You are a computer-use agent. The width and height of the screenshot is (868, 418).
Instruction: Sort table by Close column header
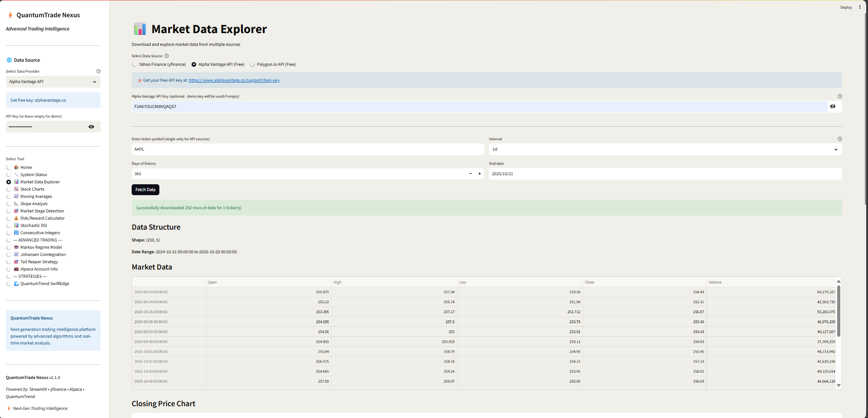(x=645, y=282)
